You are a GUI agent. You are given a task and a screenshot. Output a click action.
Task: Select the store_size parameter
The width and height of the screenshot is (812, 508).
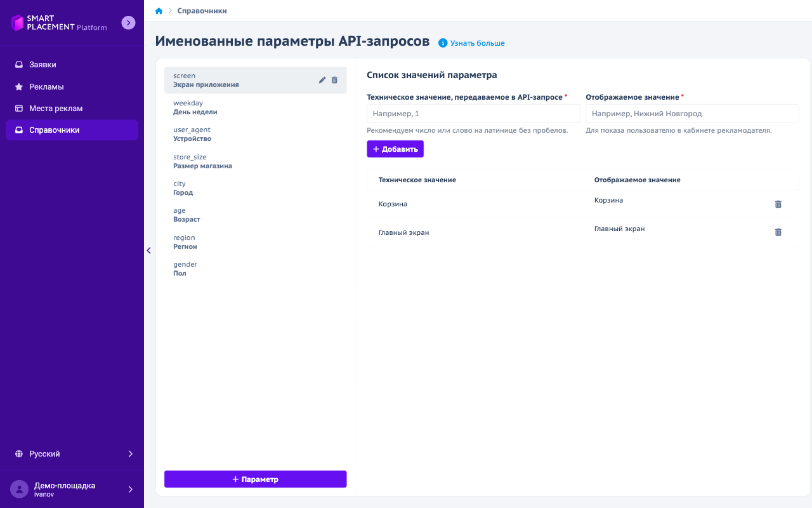(x=256, y=161)
